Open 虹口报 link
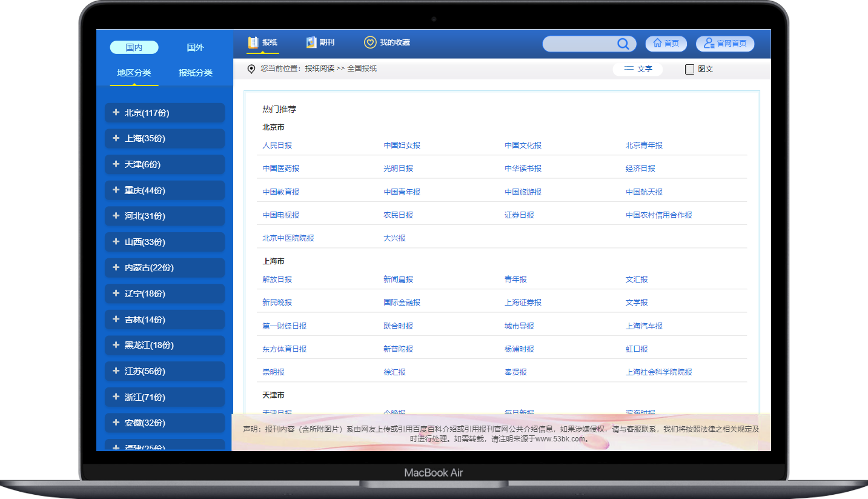 (x=637, y=349)
